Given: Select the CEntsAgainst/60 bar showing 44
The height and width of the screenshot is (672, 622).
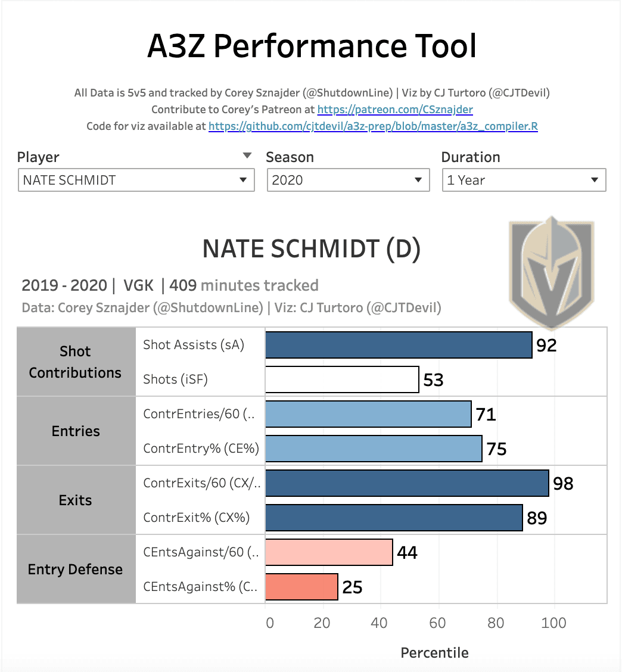Looking at the screenshot, I should 329,552.
